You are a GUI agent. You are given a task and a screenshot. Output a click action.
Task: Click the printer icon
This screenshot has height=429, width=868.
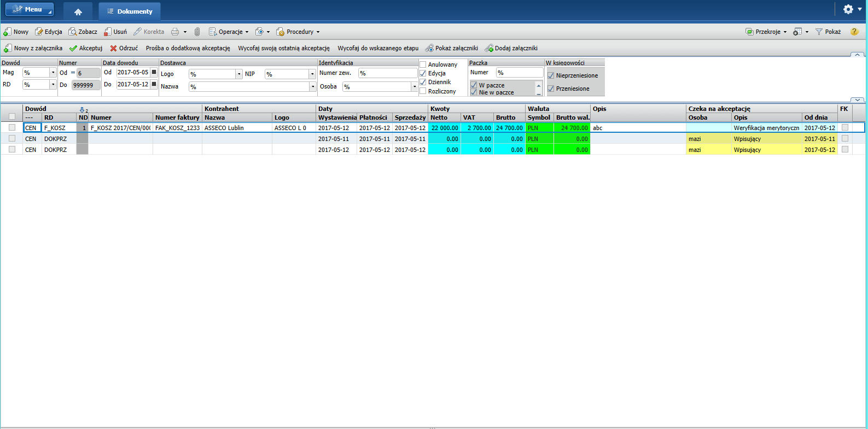point(175,32)
